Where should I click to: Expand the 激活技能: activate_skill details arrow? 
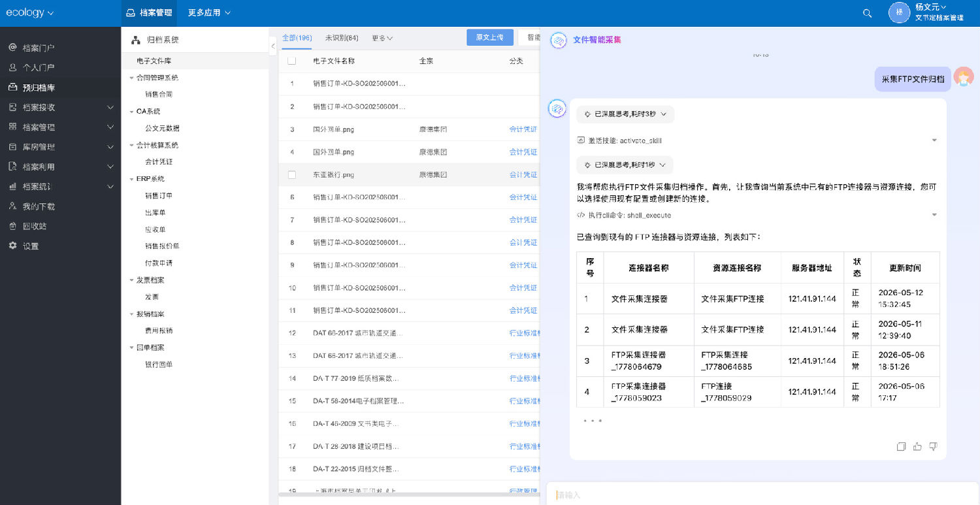click(934, 140)
